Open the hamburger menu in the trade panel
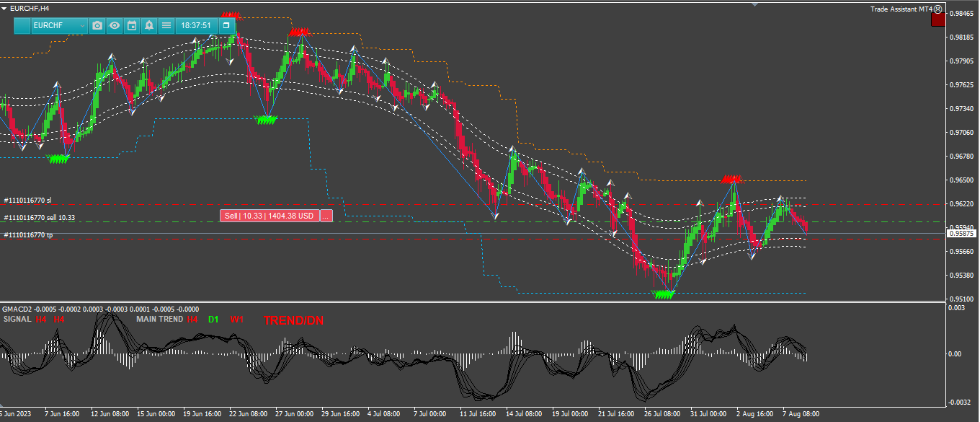Image resolution: width=980 pixels, height=422 pixels. 166,25
